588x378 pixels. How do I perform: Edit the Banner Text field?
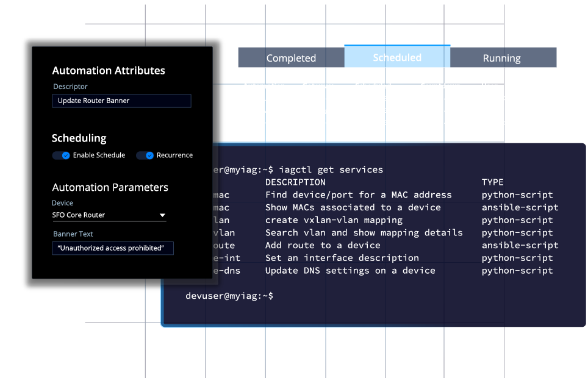[113, 248]
